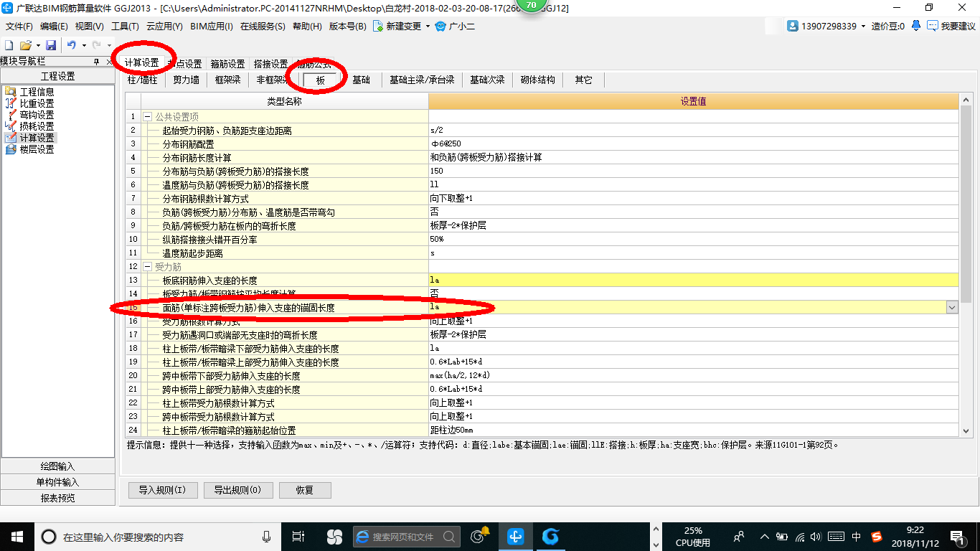This screenshot has height=551, width=980.
Task: Open the 报表预览 module
Action: 57,498
